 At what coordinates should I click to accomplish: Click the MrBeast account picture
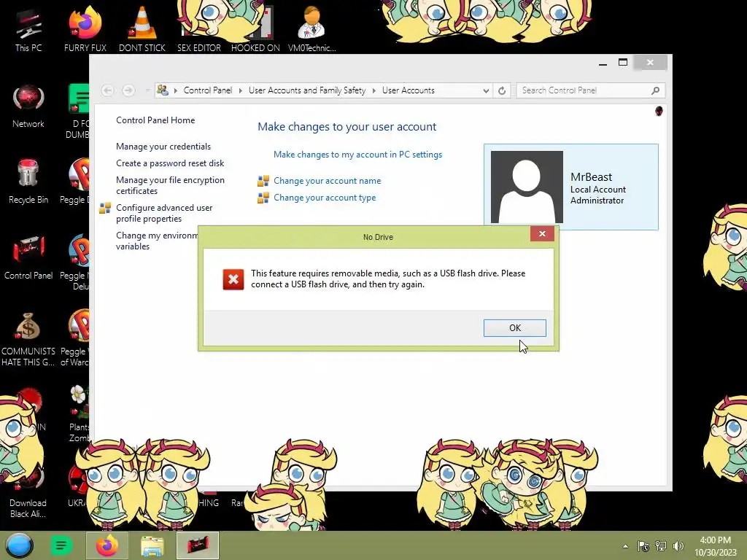point(527,187)
